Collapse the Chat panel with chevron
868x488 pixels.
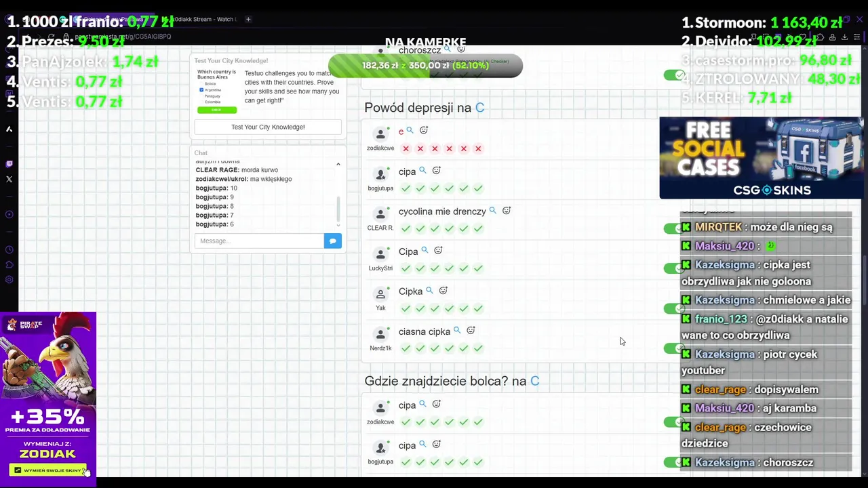[338, 164]
